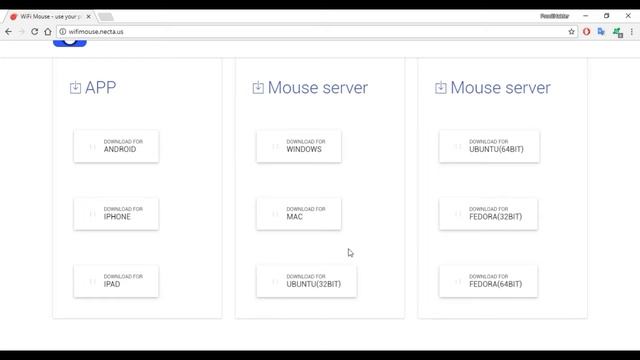Open a new tab next to WiFi Mouse
Image resolution: width=640 pixels, height=360 pixels.
[106, 17]
